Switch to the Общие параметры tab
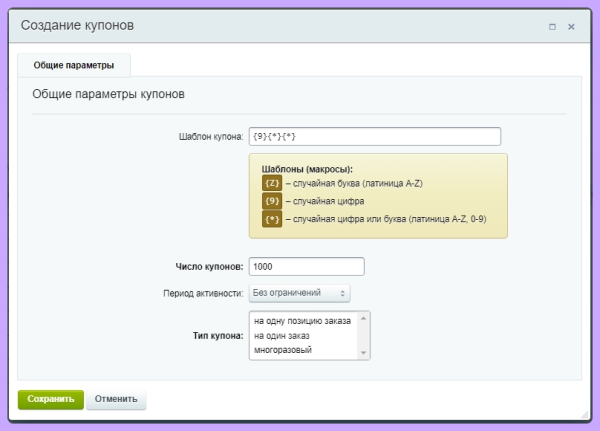This screenshot has height=431, width=600. (x=74, y=66)
